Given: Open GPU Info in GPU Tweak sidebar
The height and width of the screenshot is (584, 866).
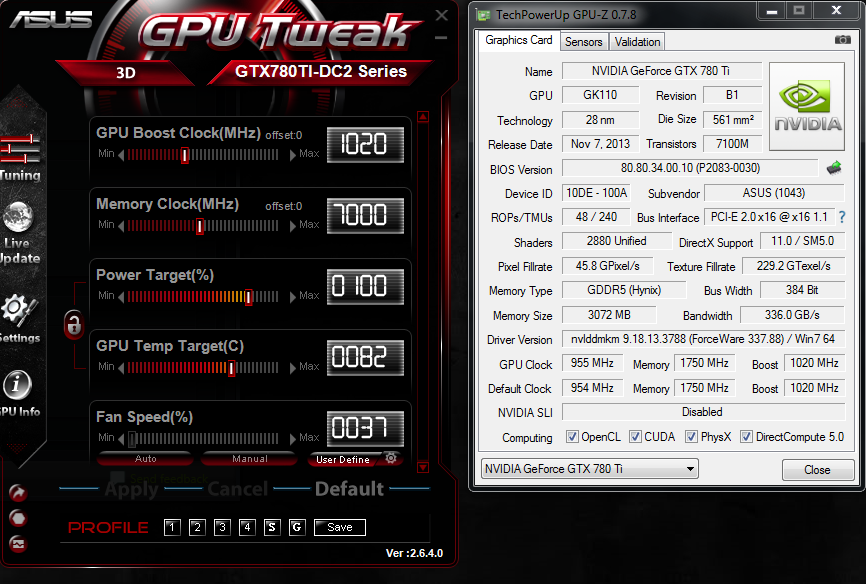Looking at the screenshot, I should [19, 393].
